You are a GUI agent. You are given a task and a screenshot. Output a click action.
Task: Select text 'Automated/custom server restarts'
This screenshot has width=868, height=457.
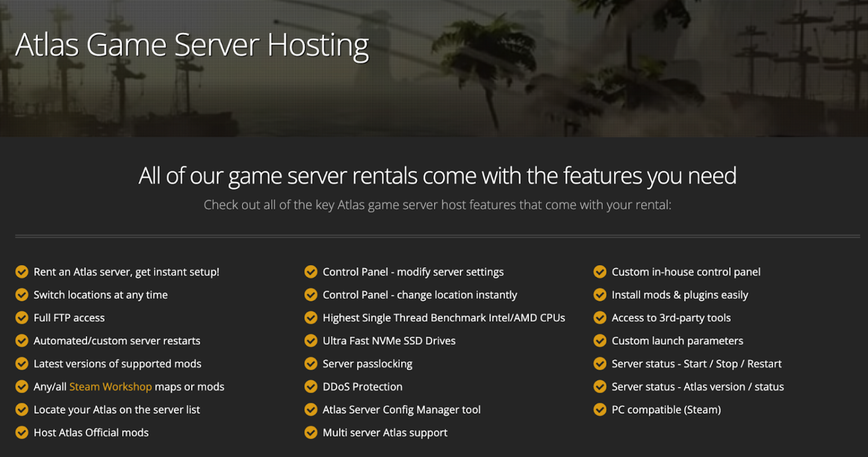pyautogui.click(x=117, y=341)
